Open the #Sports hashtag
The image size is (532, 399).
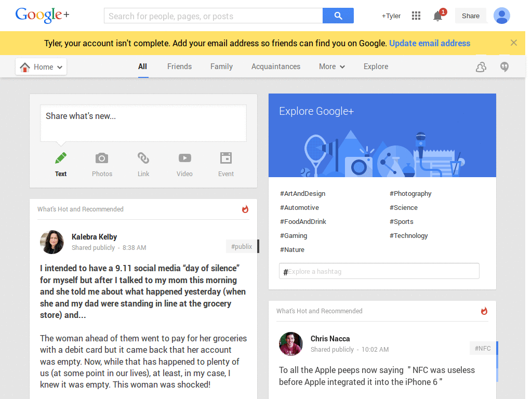pyautogui.click(x=402, y=221)
